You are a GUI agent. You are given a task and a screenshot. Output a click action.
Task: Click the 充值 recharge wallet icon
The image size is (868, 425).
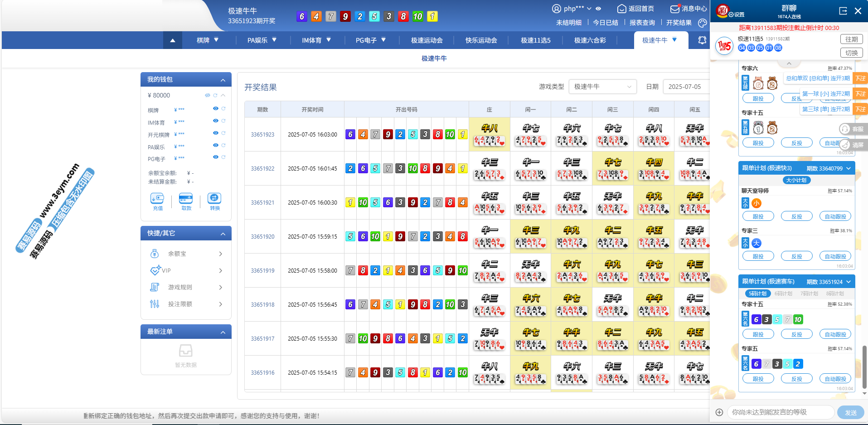click(x=157, y=199)
